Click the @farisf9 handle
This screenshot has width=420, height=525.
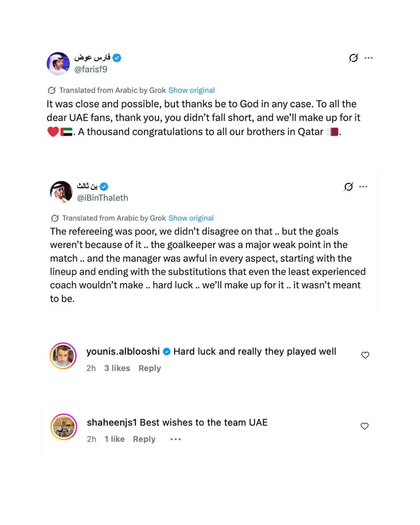click(x=91, y=69)
